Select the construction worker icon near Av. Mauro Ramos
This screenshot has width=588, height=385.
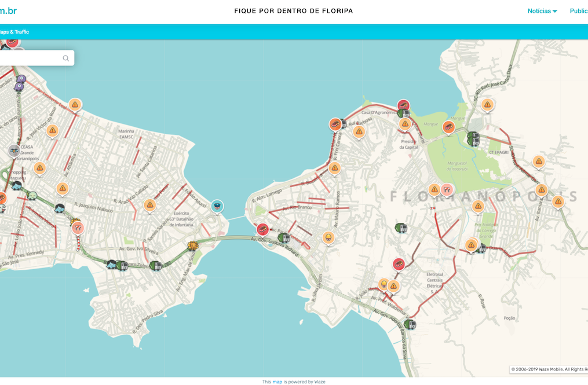click(x=328, y=236)
